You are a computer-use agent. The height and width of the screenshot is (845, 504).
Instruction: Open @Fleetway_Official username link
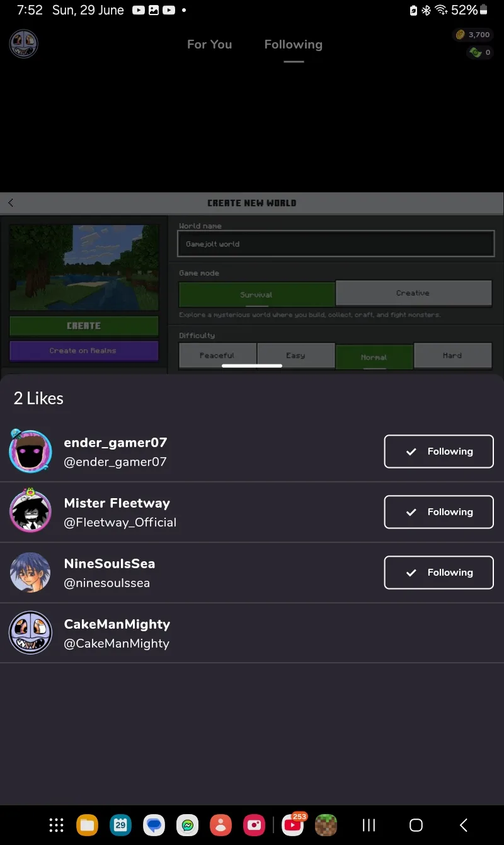(x=120, y=522)
